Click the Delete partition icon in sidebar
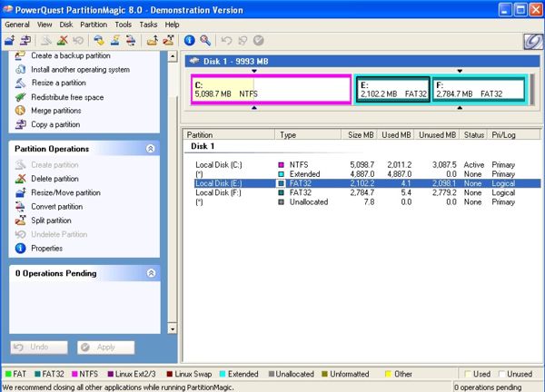The width and height of the screenshot is (545, 392). (x=20, y=179)
